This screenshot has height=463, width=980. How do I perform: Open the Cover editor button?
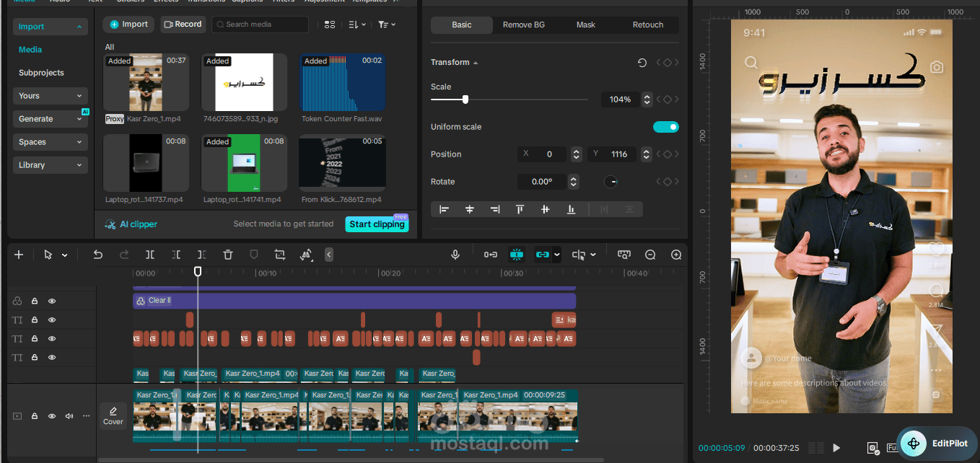(x=113, y=416)
